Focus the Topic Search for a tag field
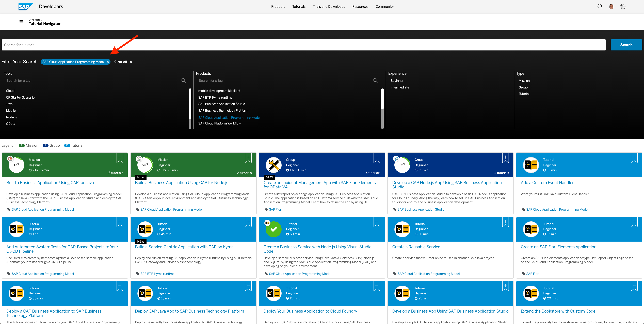 [x=92, y=81]
